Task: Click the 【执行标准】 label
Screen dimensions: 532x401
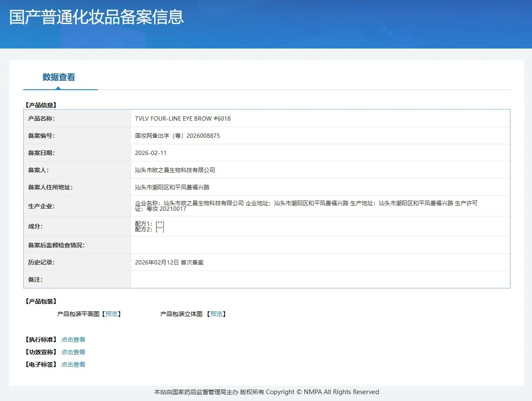Action: pos(41,340)
